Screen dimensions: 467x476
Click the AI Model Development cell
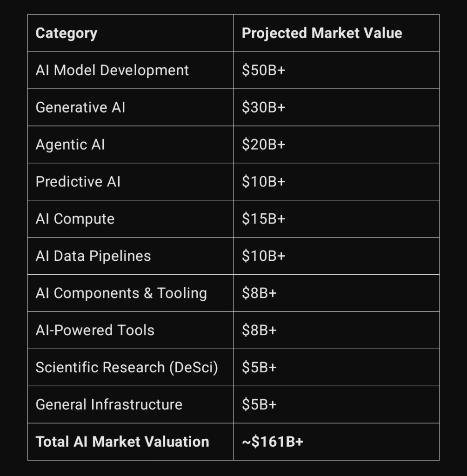tap(112, 70)
